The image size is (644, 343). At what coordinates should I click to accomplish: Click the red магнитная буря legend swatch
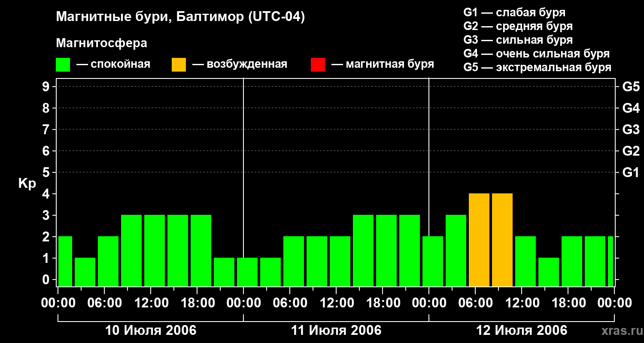pos(318,65)
